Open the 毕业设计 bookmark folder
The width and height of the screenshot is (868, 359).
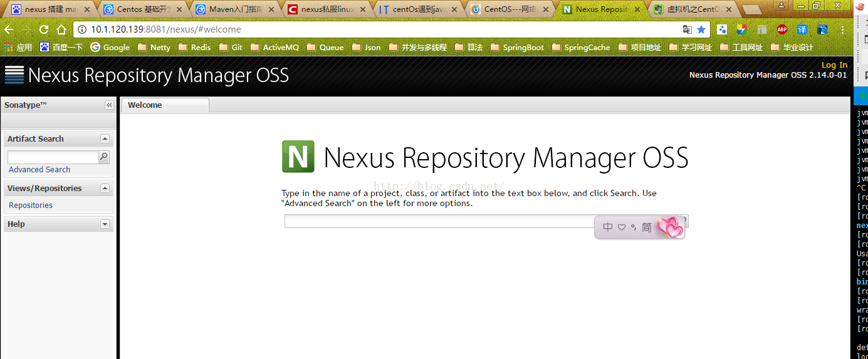coord(792,47)
